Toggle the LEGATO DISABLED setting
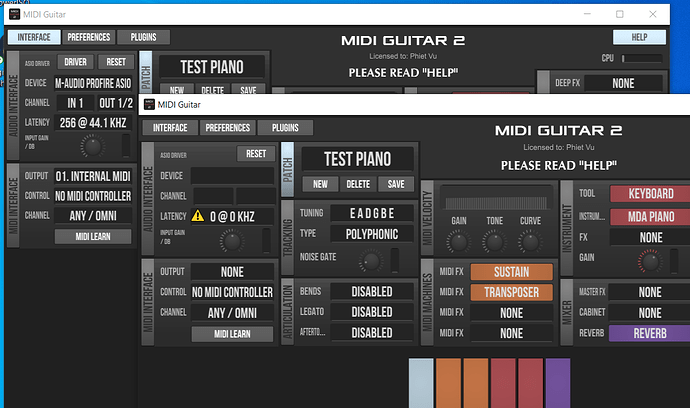This screenshot has height=408, width=690. [x=372, y=312]
